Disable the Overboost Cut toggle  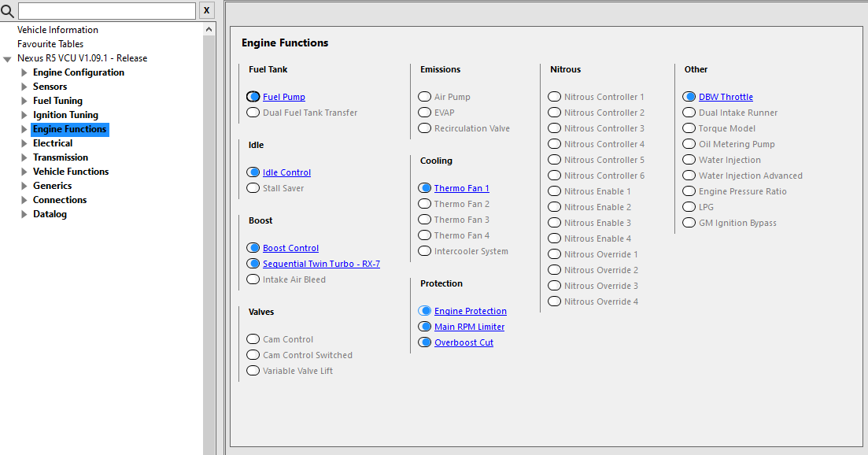pos(425,342)
